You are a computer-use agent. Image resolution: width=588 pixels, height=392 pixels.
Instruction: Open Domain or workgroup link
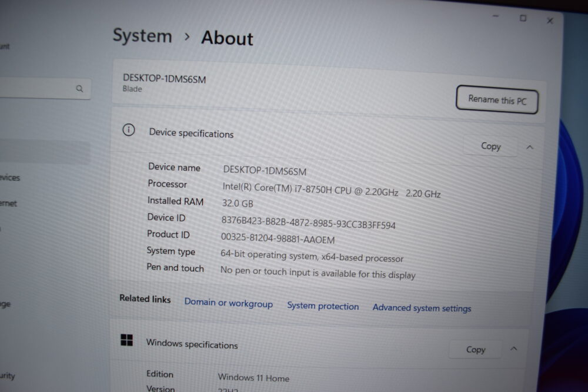(x=228, y=303)
